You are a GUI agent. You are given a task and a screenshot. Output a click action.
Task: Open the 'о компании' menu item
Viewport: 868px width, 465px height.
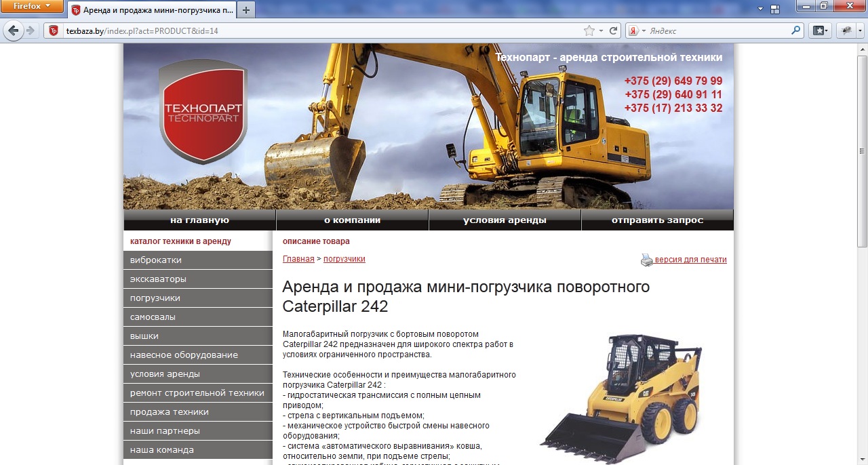click(352, 220)
